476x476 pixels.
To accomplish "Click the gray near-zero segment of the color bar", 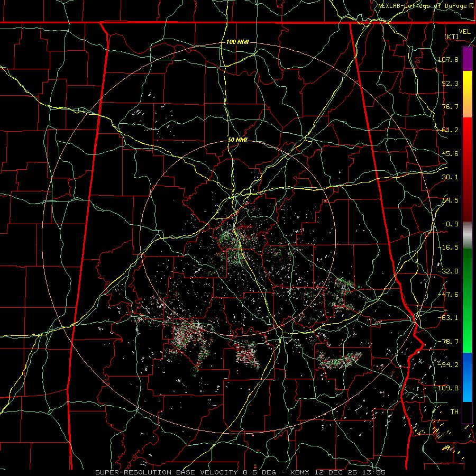I will click(467, 235).
